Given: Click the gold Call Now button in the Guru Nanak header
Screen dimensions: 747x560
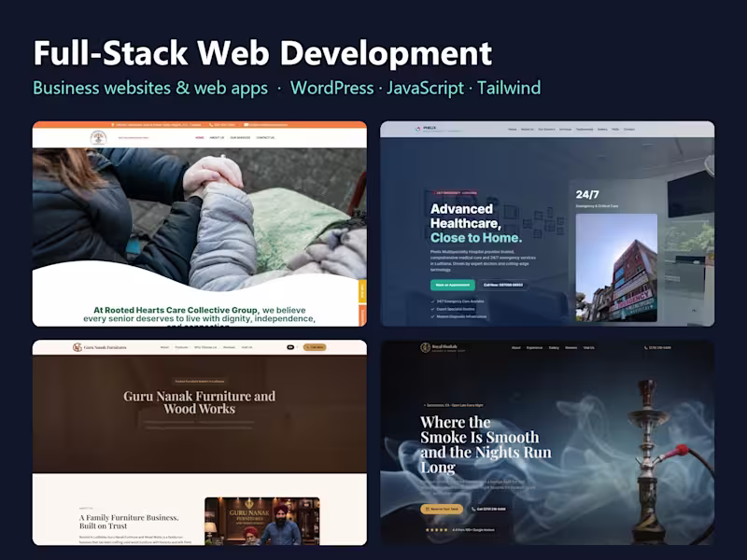Looking at the screenshot, I should click(315, 347).
